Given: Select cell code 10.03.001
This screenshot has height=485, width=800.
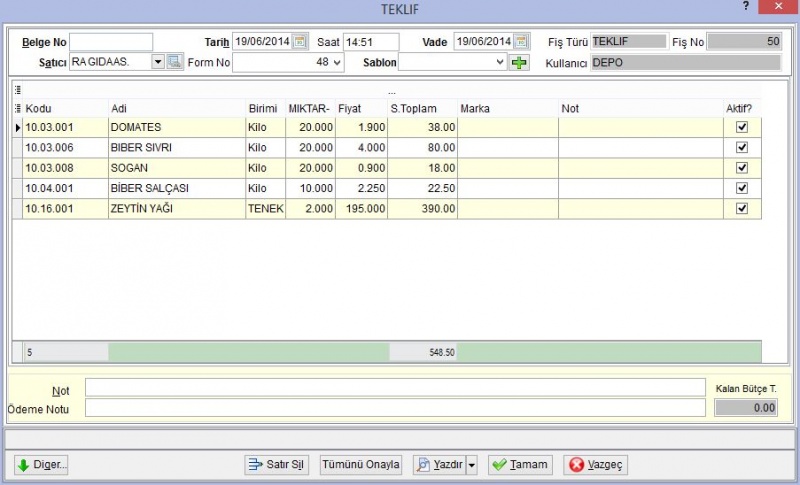Looking at the screenshot, I should pyautogui.click(x=65, y=127).
